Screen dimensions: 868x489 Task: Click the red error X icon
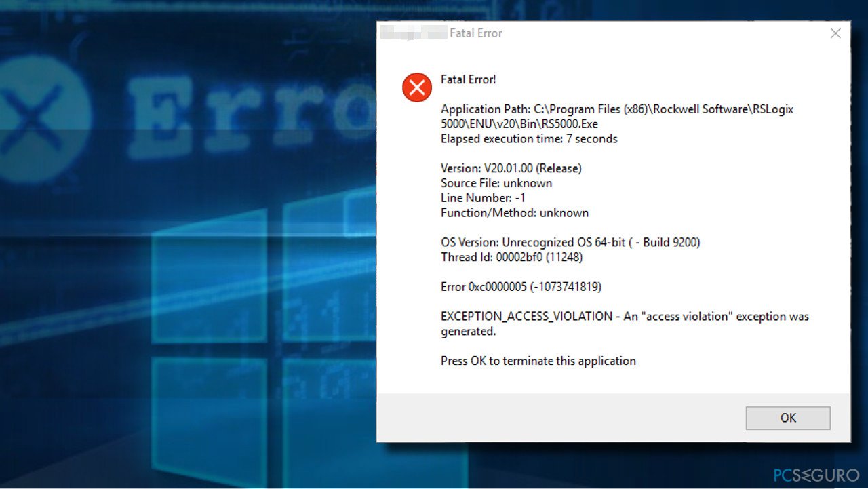[416, 87]
